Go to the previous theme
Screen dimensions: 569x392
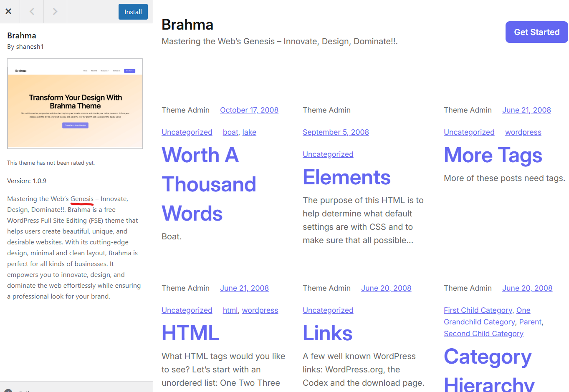[x=32, y=12]
